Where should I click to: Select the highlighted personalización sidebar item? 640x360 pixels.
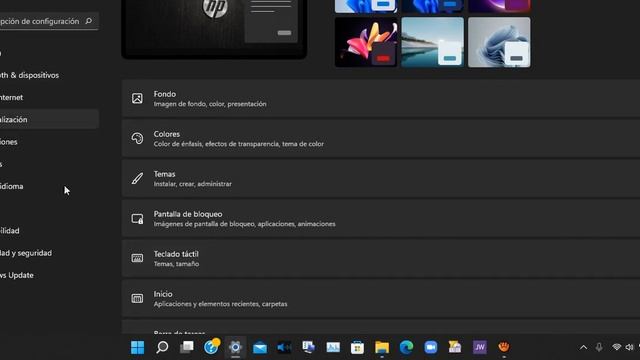click(x=49, y=120)
